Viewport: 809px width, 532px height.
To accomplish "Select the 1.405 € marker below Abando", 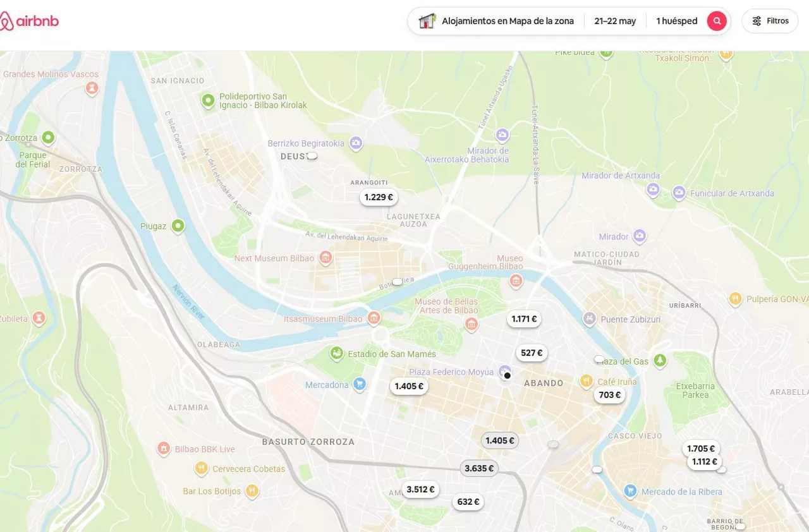I will pyautogui.click(x=500, y=440).
